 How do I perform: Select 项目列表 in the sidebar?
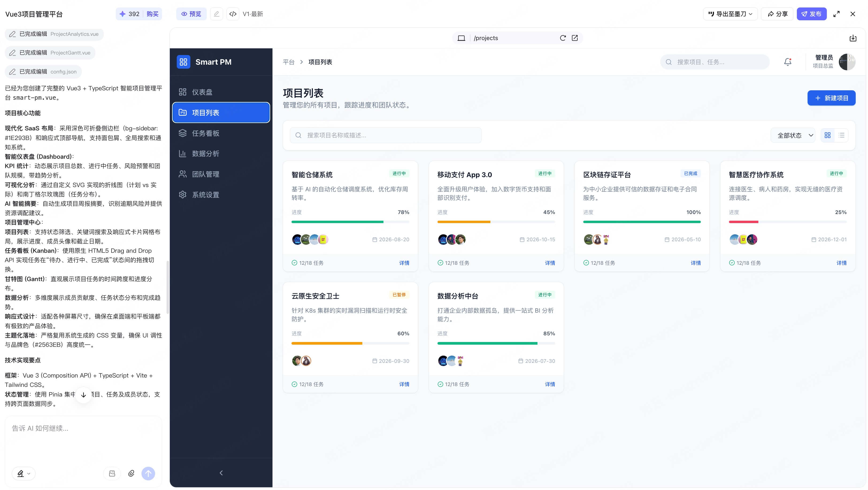(x=221, y=112)
